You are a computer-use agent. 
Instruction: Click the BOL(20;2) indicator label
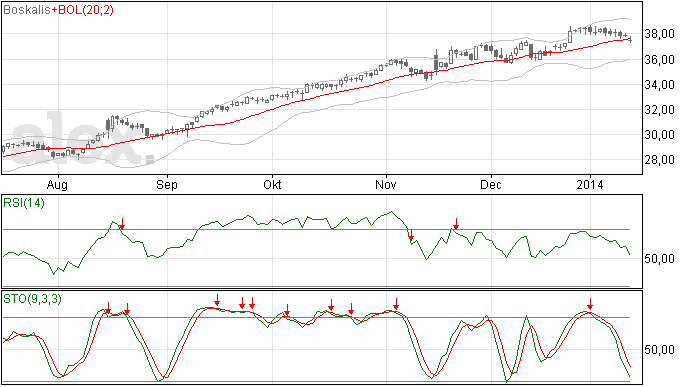(x=86, y=10)
